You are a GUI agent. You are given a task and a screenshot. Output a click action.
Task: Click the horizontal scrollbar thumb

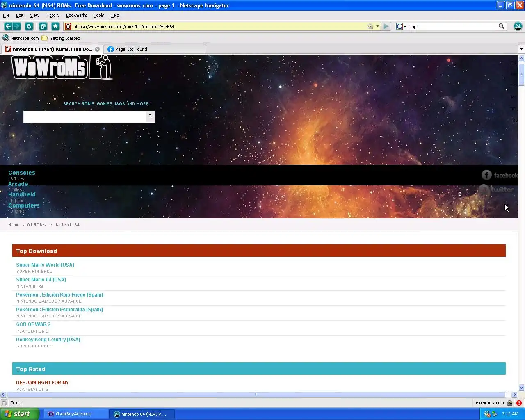coord(256,394)
